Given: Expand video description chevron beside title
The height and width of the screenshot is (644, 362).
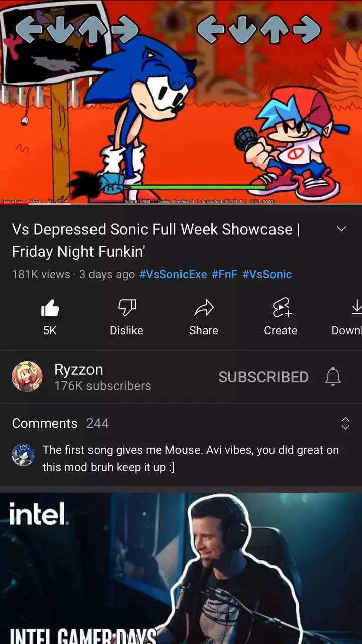Looking at the screenshot, I should click(x=341, y=229).
